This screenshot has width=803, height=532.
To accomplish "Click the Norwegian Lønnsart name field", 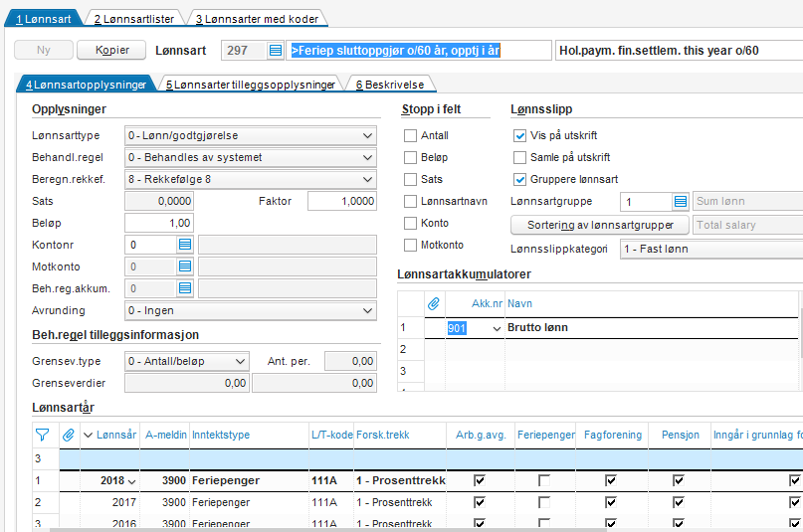I will tap(419, 51).
